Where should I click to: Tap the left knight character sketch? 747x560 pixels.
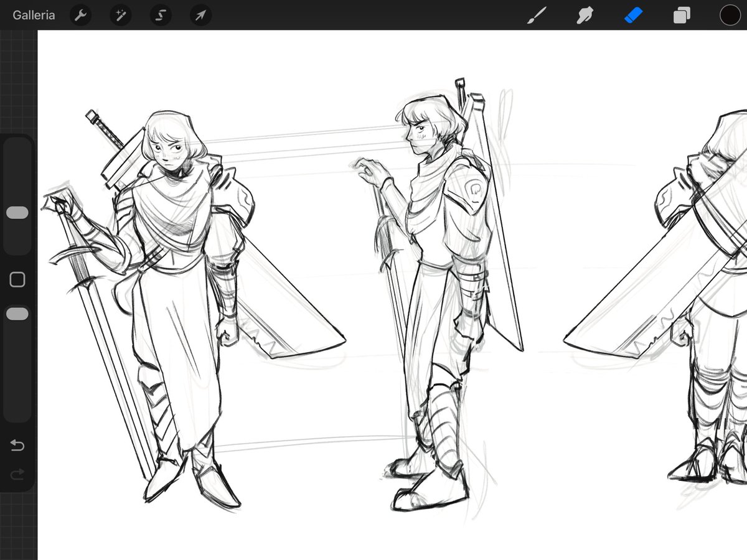168,280
